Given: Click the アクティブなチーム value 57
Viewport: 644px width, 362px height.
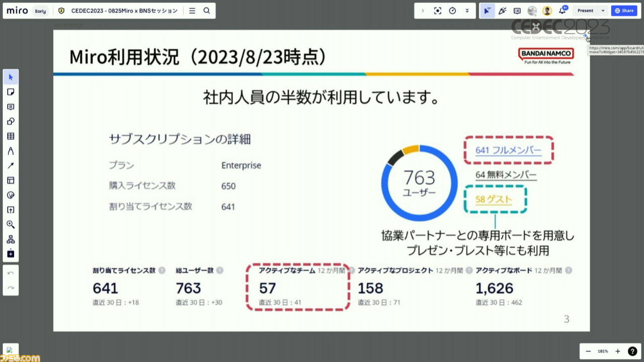Looking at the screenshot, I should pos(268,288).
